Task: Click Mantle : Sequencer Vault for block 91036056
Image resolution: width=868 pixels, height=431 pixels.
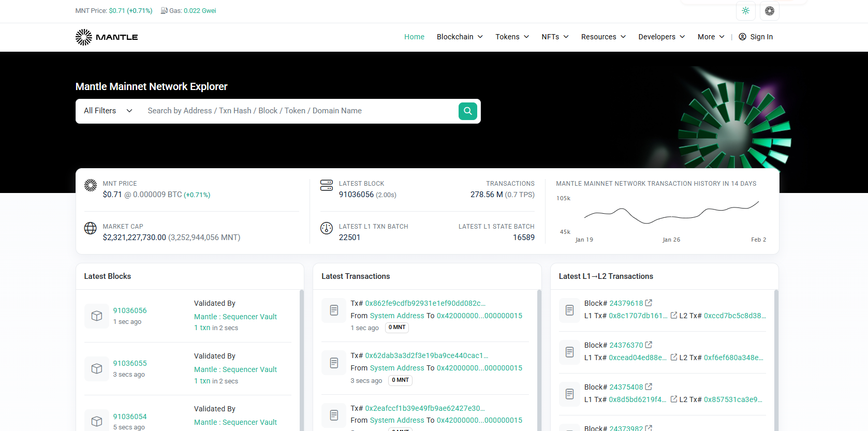Action: pos(235,317)
